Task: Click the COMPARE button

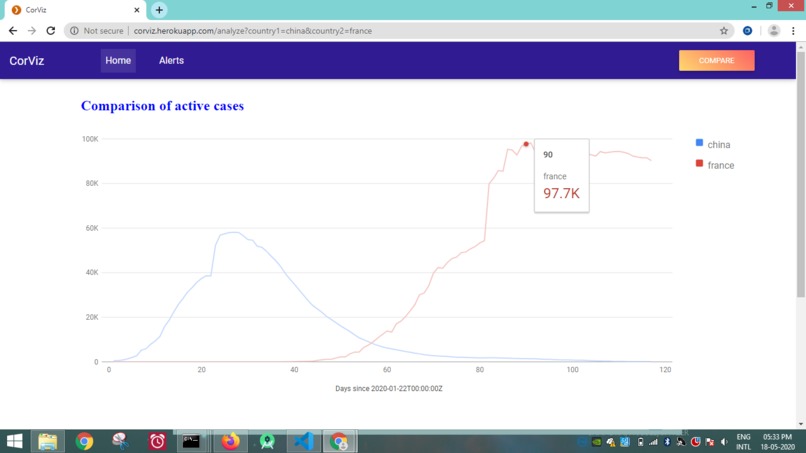Action: (717, 61)
